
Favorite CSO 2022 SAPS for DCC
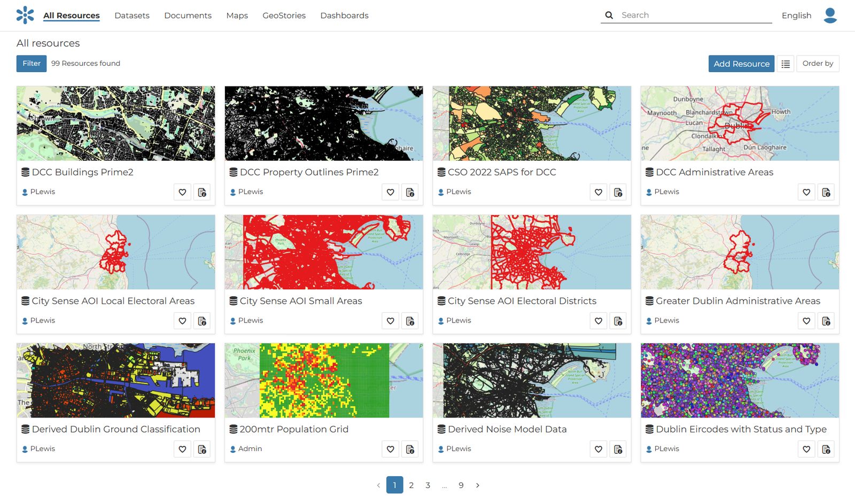click(x=598, y=192)
